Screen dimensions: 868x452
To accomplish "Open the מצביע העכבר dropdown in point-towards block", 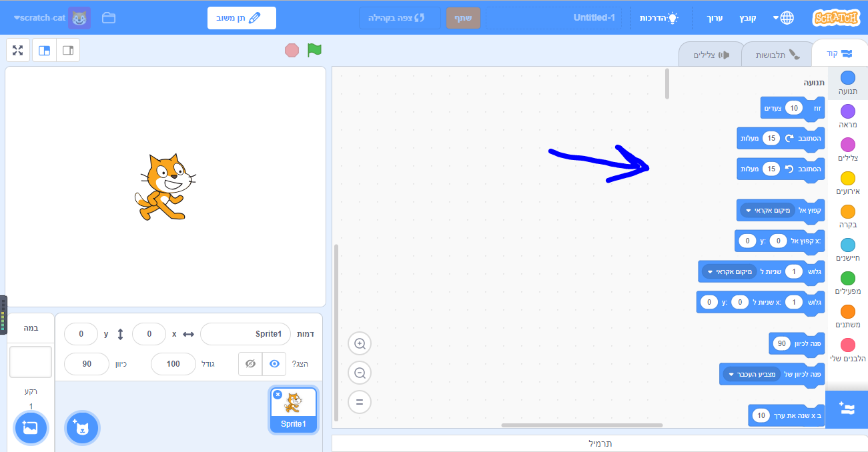I will (751, 374).
